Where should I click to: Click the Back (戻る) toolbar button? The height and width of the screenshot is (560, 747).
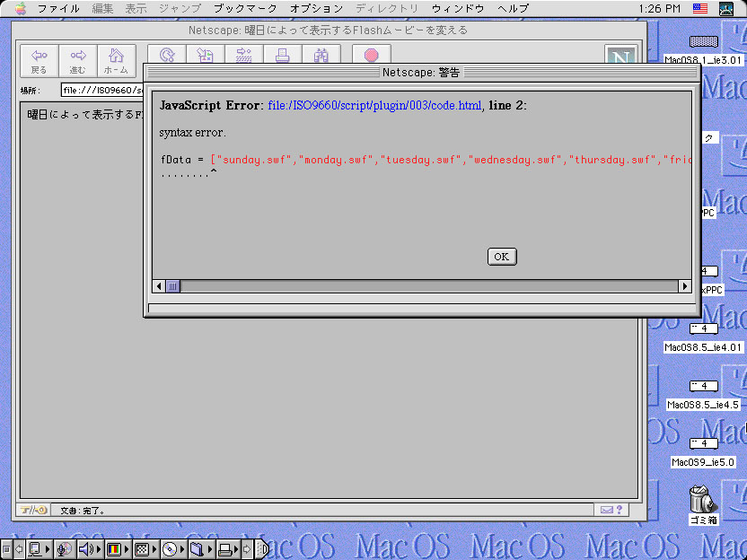tap(40, 60)
